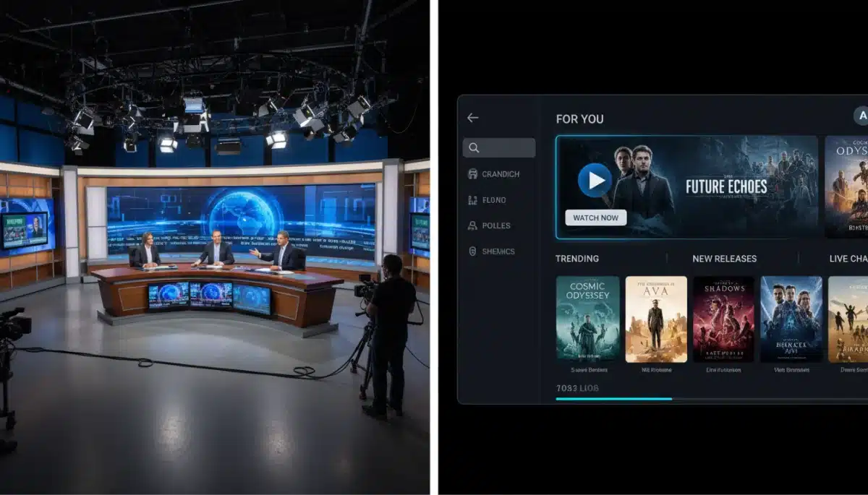Open the CRANDICH sidebar menu item
The image size is (868, 495).
point(494,174)
